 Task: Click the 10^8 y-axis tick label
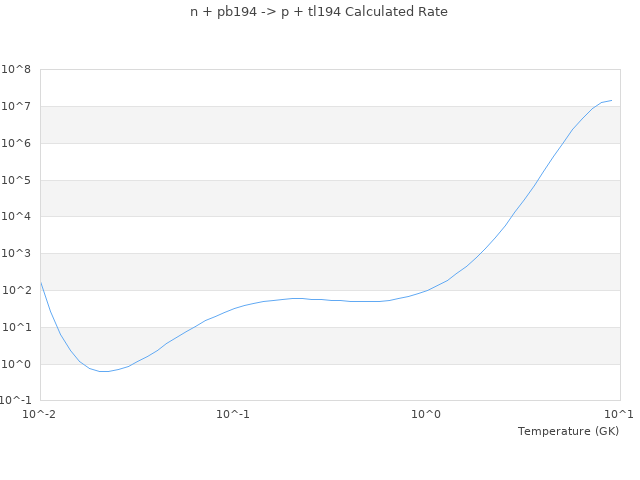16,70
